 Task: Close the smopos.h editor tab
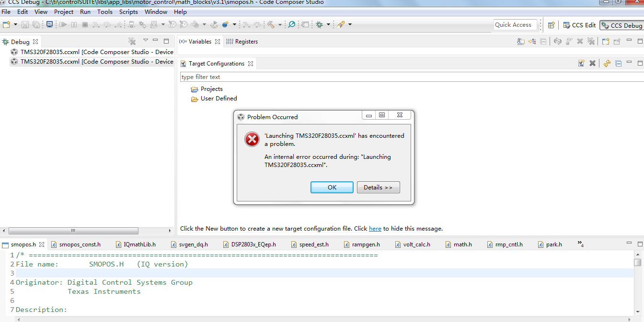click(42, 244)
